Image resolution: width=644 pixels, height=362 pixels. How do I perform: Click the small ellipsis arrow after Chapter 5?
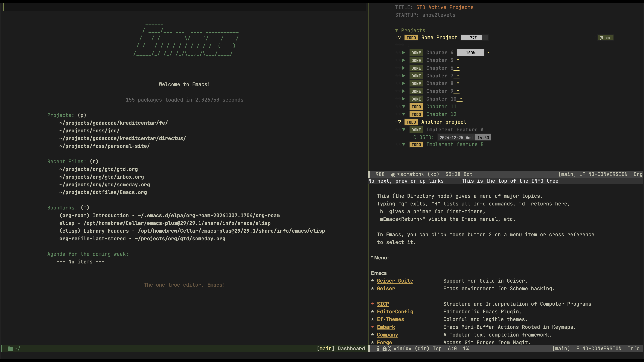(x=458, y=61)
